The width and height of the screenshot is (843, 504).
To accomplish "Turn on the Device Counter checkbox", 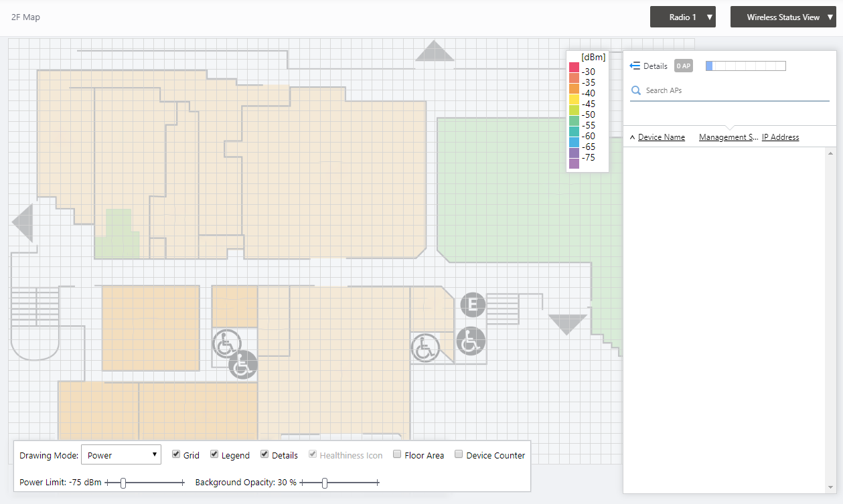I will 459,454.
